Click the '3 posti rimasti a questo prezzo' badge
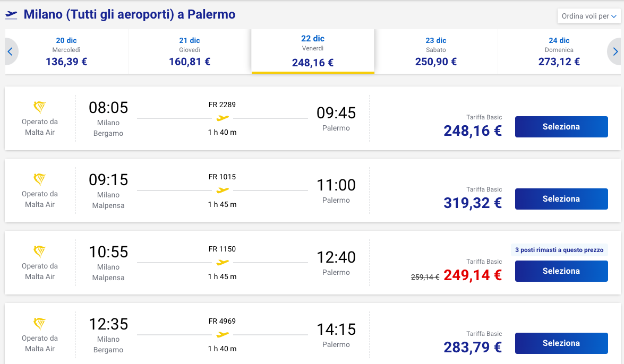The height and width of the screenshot is (364, 624). pos(559,250)
